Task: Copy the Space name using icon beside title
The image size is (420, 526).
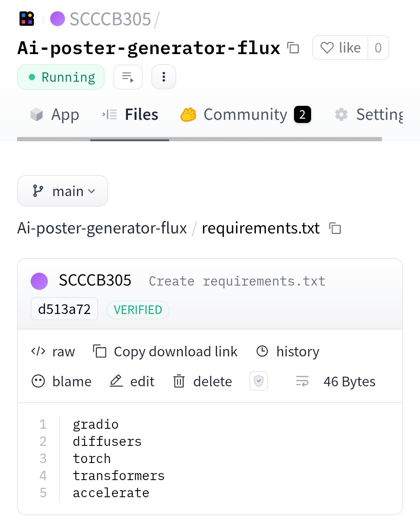Action: [x=293, y=48]
